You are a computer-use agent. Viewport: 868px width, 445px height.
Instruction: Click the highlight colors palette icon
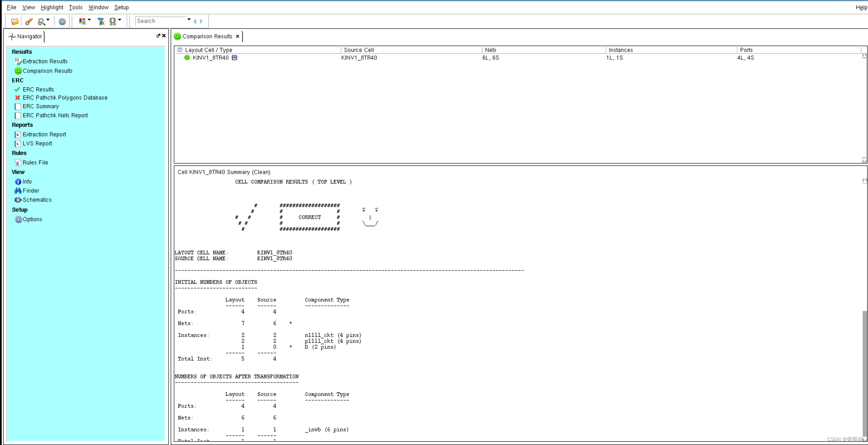tap(82, 21)
